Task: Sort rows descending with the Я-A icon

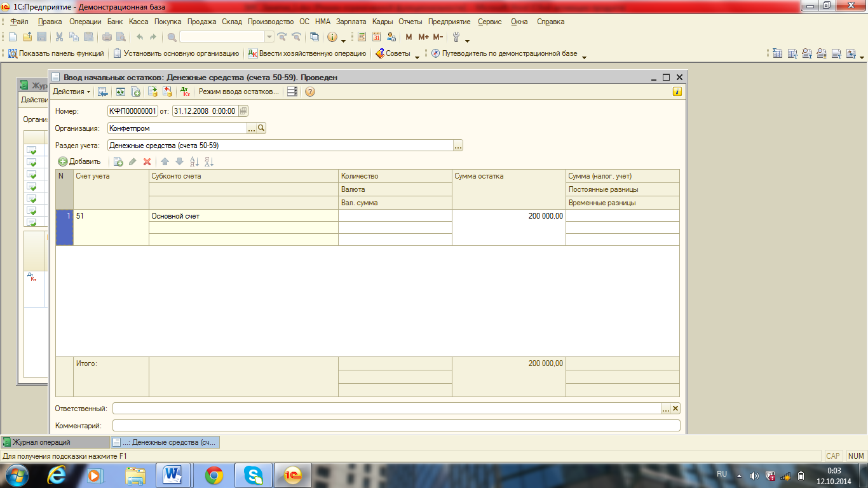Action: point(210,162)
